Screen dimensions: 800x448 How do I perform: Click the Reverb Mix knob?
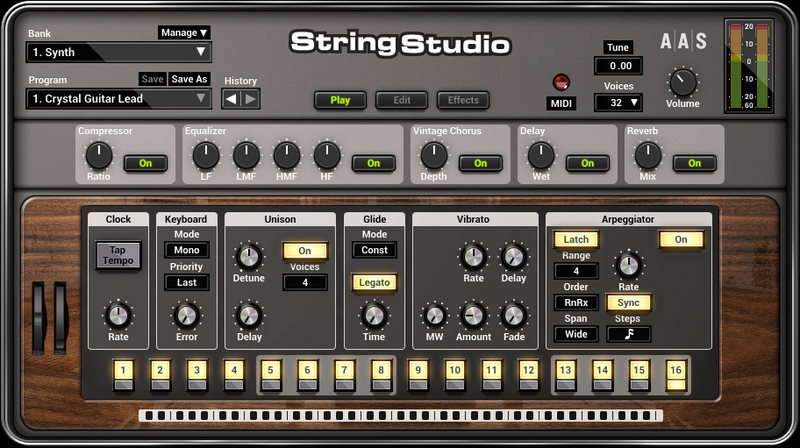(x=647, y=155)
